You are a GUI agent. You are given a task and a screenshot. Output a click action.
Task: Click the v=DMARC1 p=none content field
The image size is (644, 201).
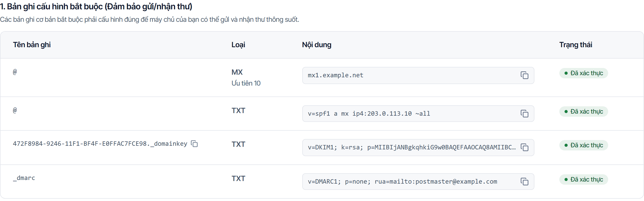418,182
